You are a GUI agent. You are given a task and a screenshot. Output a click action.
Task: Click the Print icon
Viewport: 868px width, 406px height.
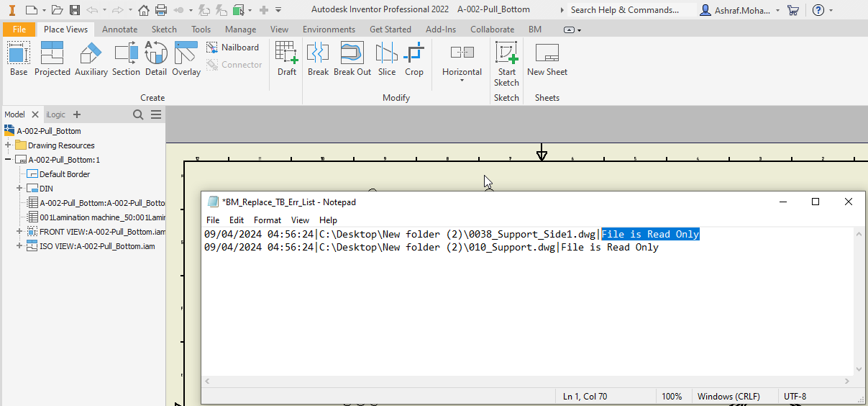[x=161, y=10]
